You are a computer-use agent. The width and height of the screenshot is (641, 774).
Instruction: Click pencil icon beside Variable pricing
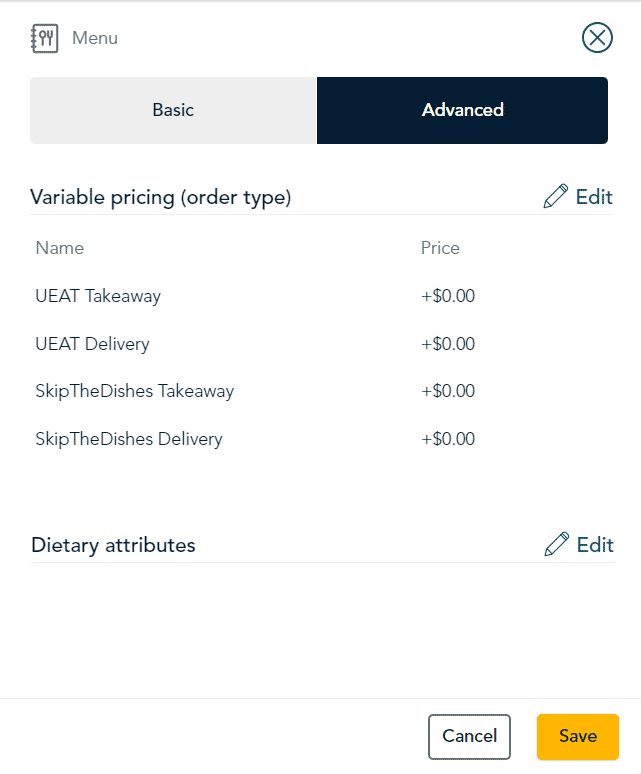coord(556,196)
